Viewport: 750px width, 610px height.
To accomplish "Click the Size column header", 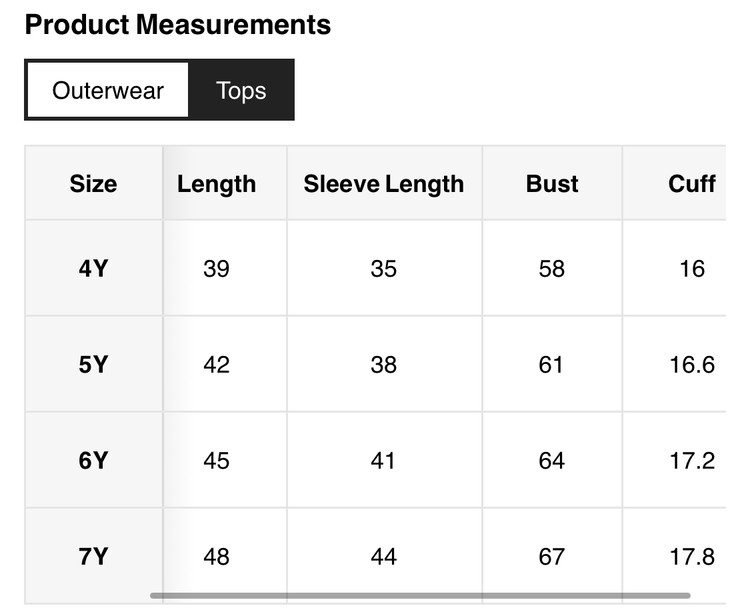I will pos(93,184).
